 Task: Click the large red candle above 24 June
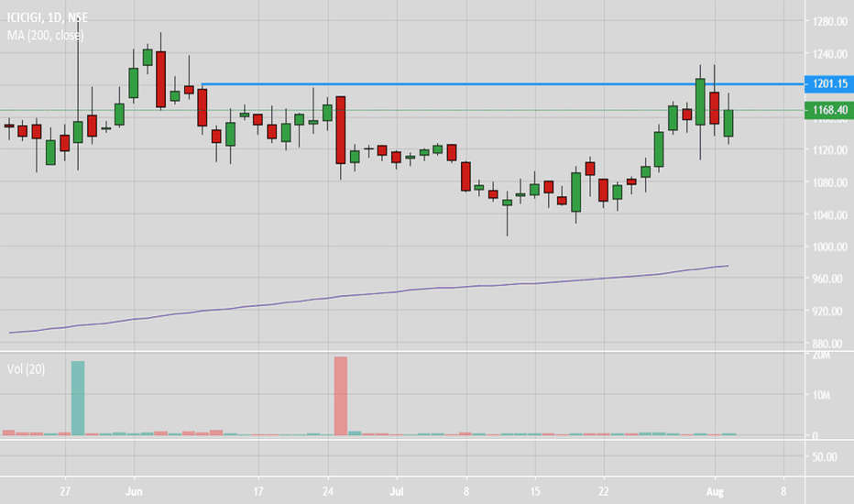coord(340,130)
